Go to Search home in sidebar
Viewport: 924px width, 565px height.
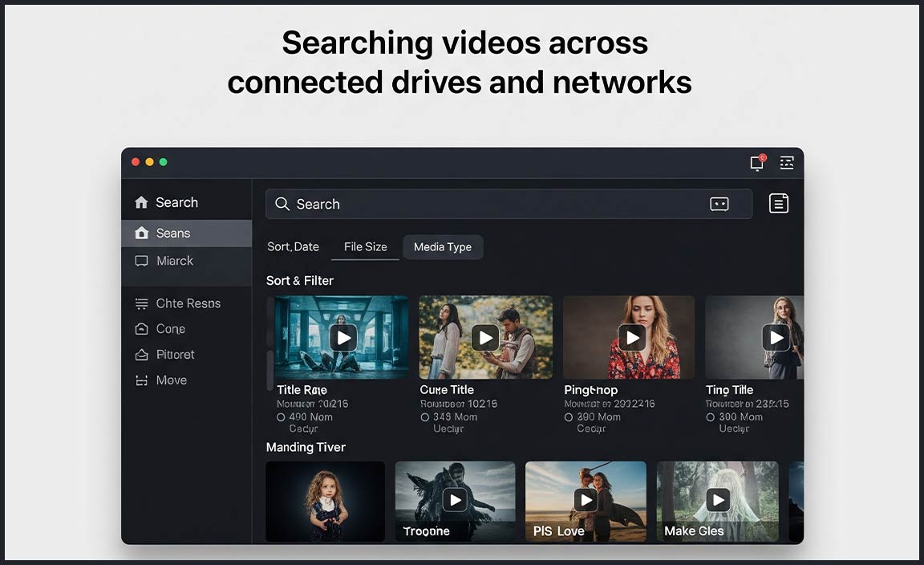pyautogui.click(x=176, y=203)
